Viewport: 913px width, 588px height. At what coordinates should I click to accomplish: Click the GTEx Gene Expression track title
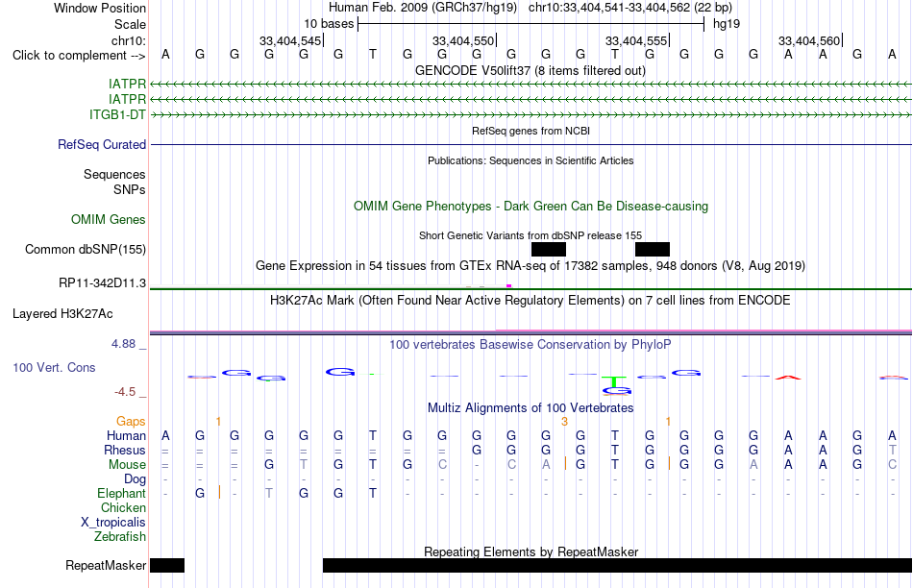[x=531, y=265]
